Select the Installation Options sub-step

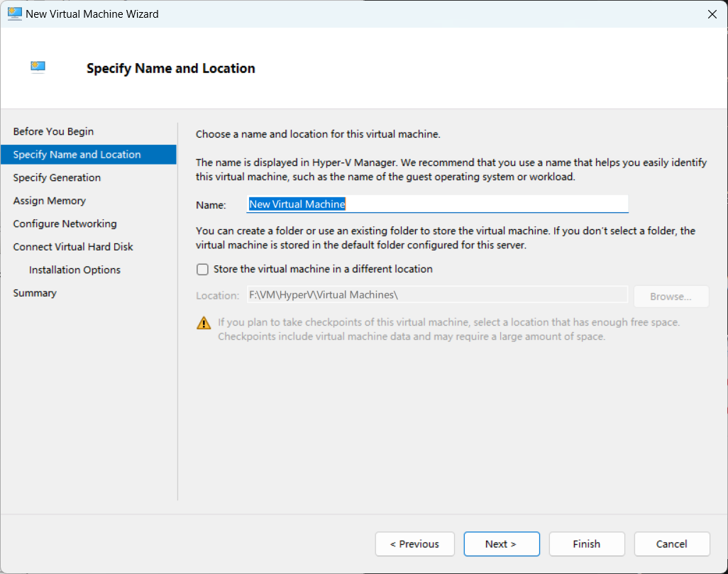(75, 270)
